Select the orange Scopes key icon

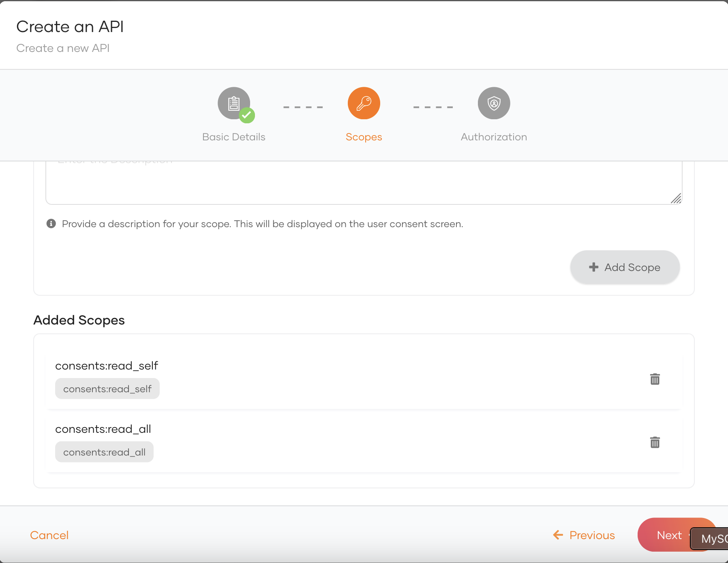coord(364,103)
